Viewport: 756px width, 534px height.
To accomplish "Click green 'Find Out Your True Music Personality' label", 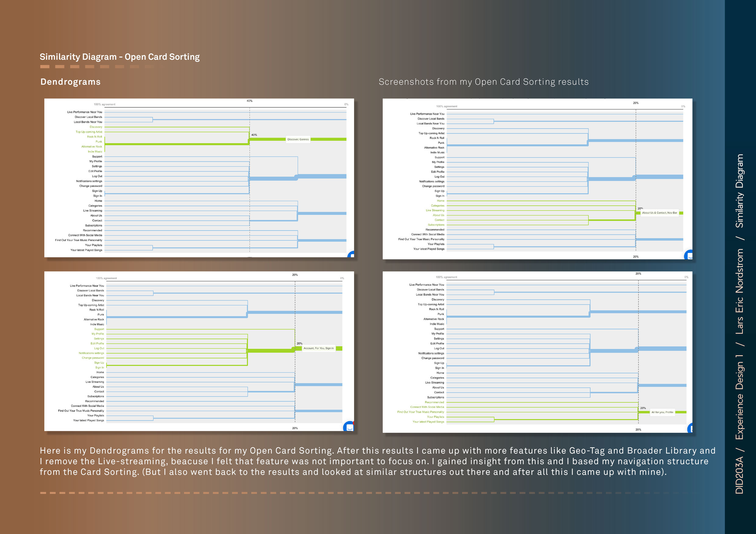I will [x=421, y=412].
